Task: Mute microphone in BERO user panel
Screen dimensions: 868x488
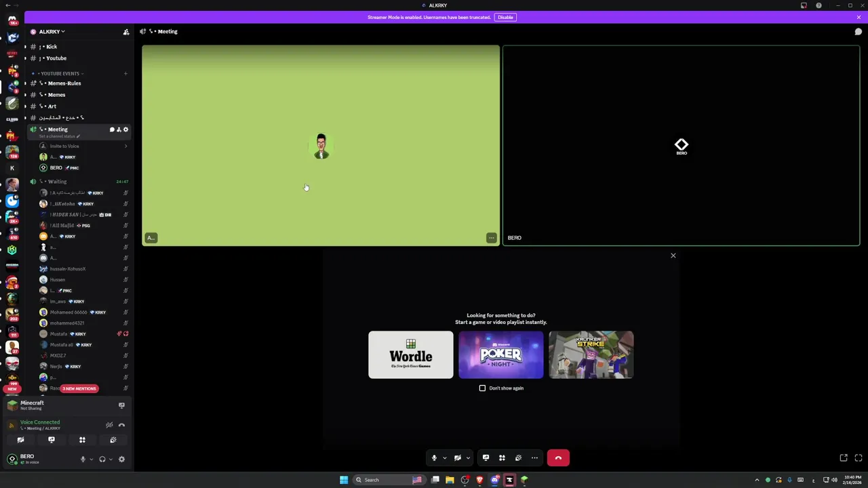Action: [x=83, y=460]
